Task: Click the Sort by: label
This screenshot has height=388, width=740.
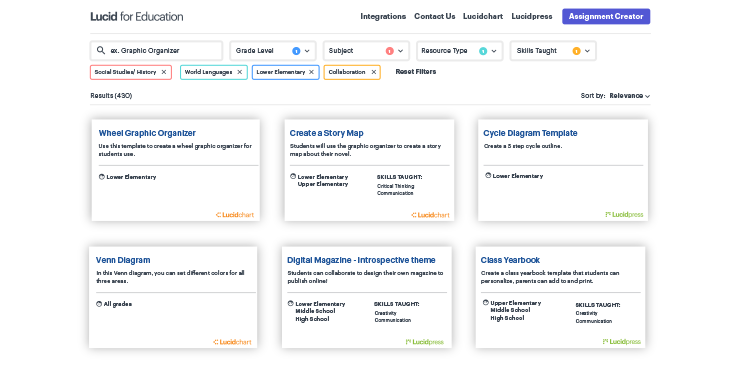Action: pos(593,96)
